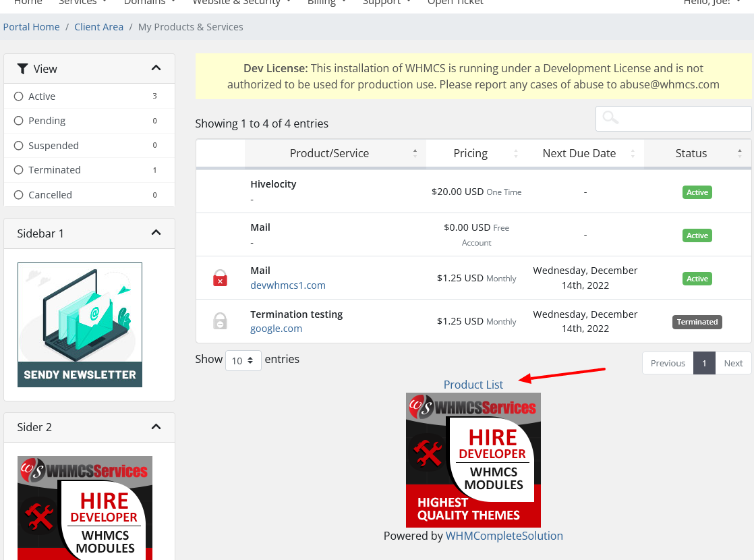Select the Hivelocity product name
The width and height of the screenshot is (754, 560).
[x=273, y=184]
